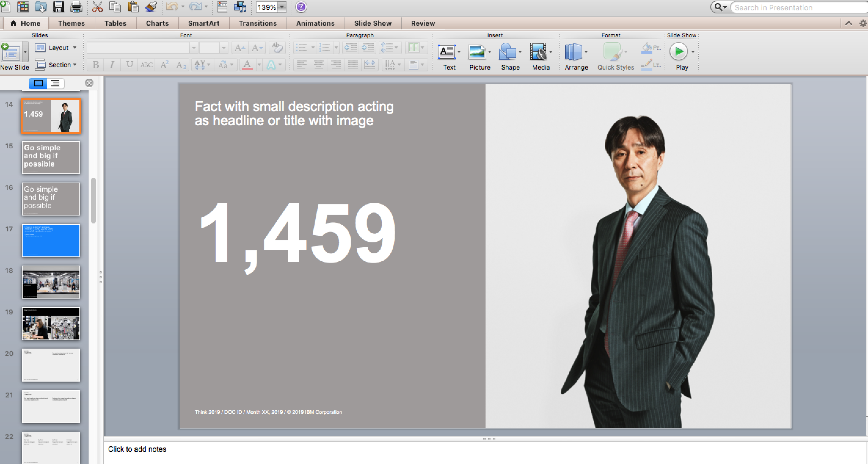Open the font color dropdown arrow
This screenshot has height=464, width=868.
coord(259,65)
